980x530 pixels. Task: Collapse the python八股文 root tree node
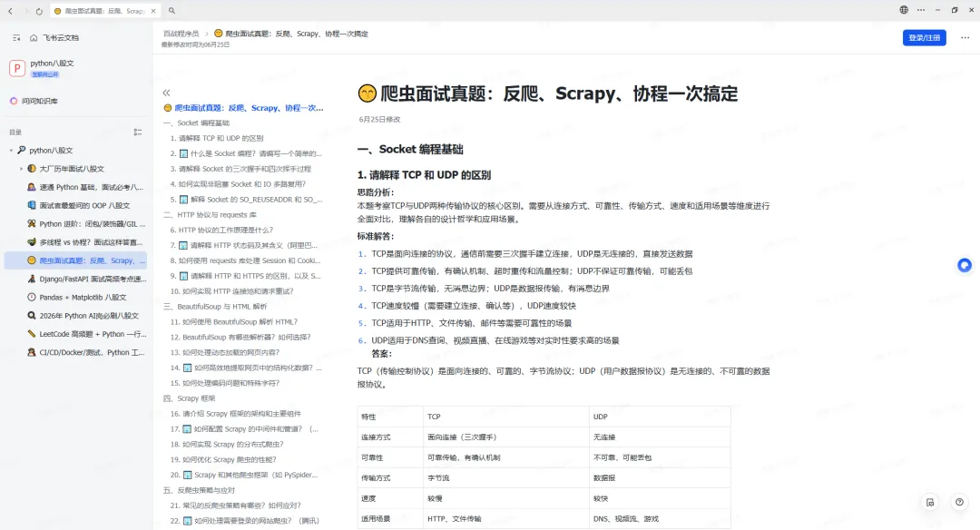tap(11, 151)
